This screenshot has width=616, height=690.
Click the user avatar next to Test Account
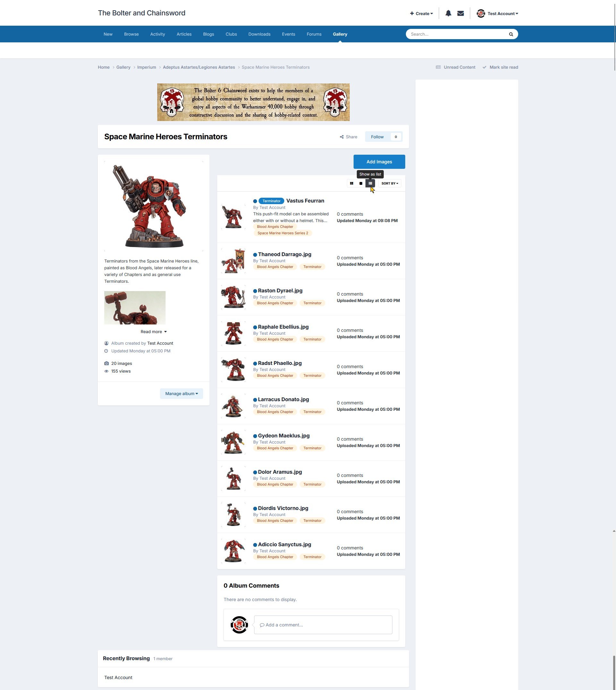click(481, 13)
